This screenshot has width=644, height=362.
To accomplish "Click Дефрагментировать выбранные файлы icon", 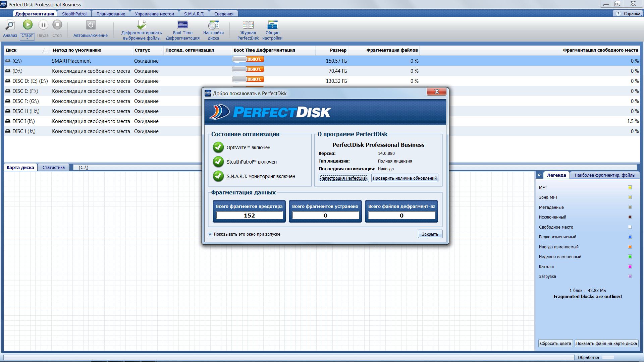I will [142, 25].
